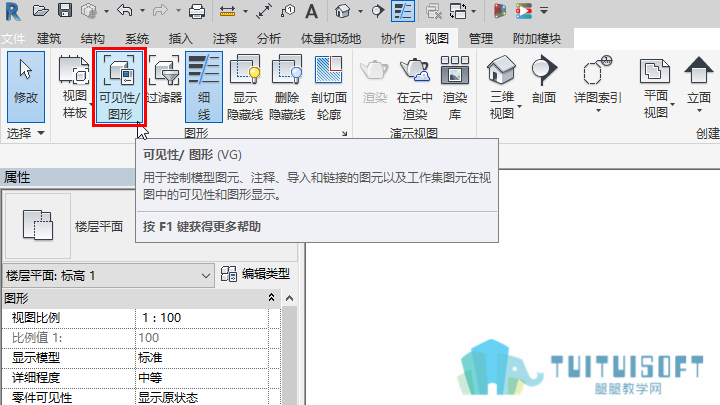Save project with the floppy disk icon
Screen dimensions: 720x405
click(x=65, y=11)
